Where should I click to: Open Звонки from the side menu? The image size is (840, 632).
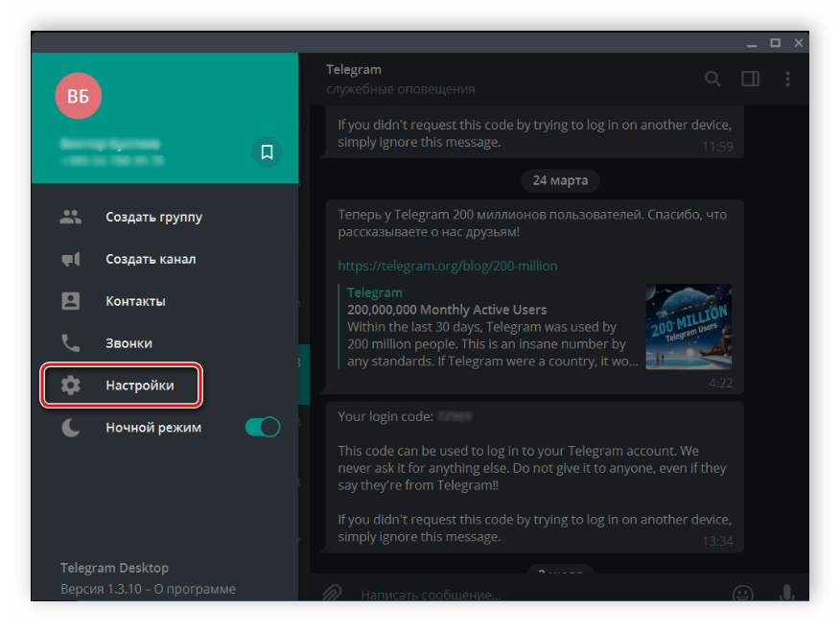pos(128,343)
